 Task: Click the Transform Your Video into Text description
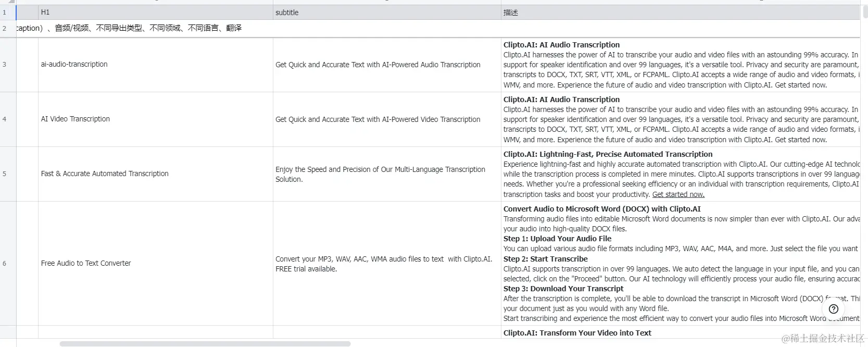[x=681, y=333]
